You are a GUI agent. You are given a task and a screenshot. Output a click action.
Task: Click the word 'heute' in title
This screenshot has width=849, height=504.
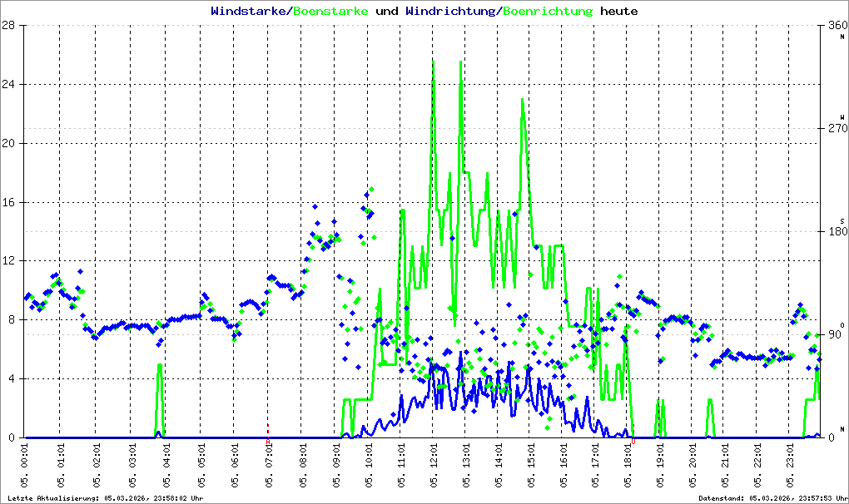pos(619,11)
